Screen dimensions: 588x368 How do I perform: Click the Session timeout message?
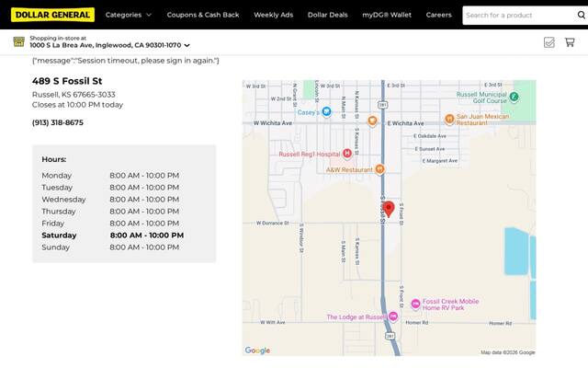[126, 61]
